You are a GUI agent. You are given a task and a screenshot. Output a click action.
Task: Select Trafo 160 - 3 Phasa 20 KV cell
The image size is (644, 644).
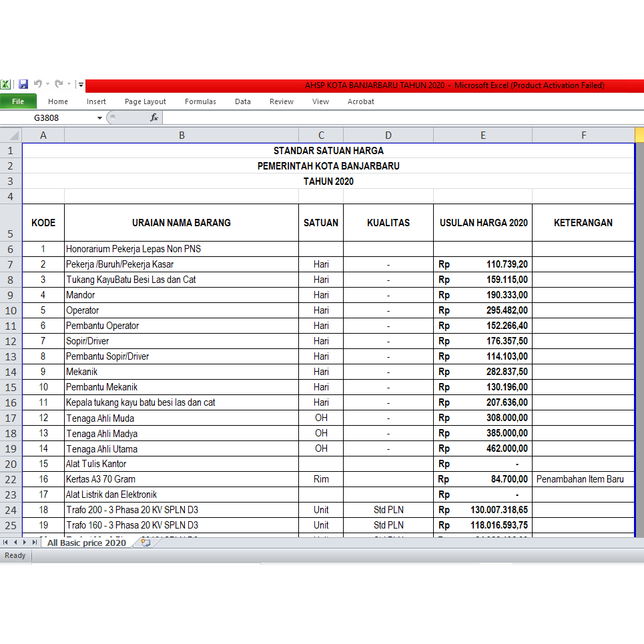pos(182,525)
